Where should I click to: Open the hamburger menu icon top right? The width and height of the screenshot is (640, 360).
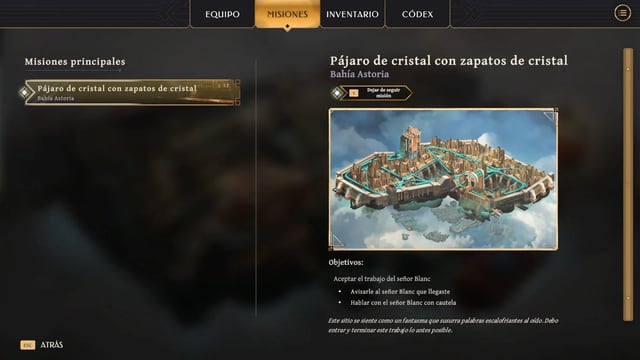622,13
